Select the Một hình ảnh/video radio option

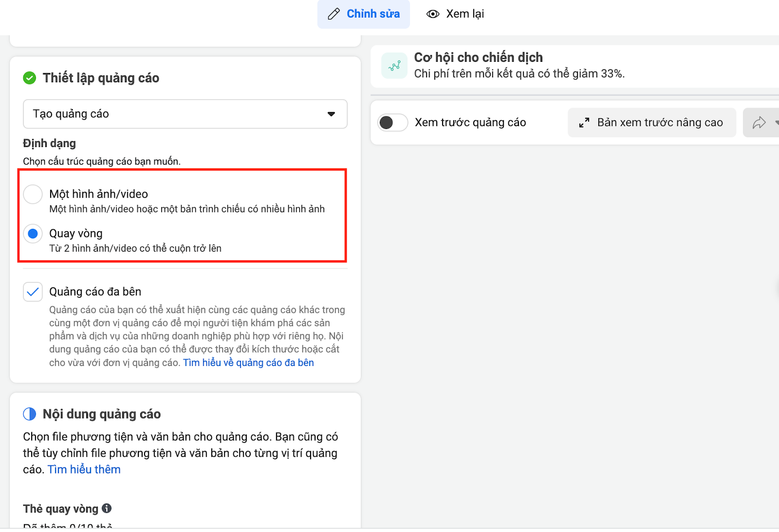pos(33,194)
